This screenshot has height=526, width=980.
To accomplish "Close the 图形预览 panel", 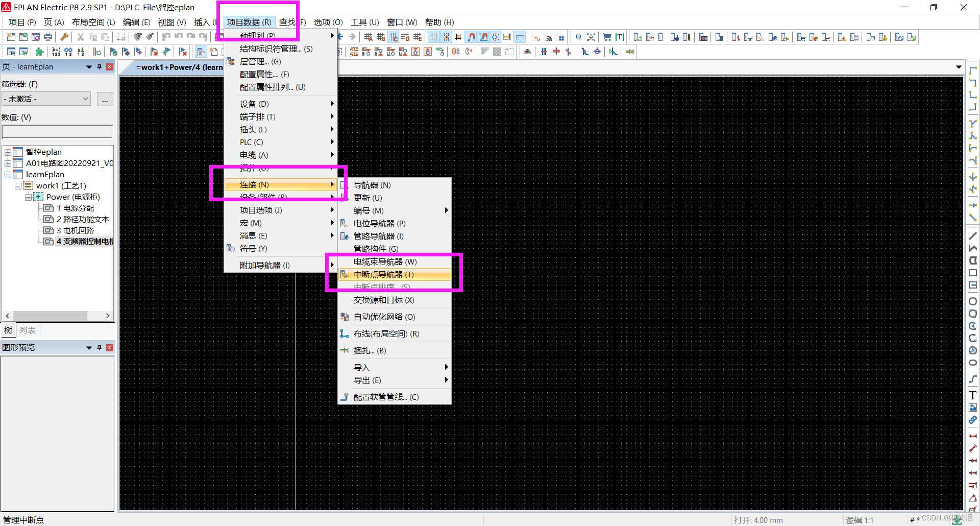I will (x=110, y=348).
